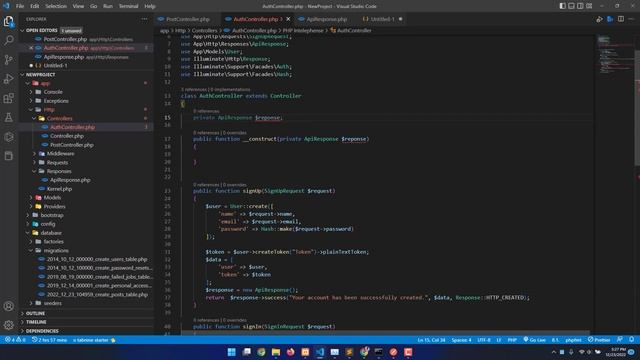Click the Prettier status bar item
This screenshot has width=640, height=360.
[x=599, y=340]
